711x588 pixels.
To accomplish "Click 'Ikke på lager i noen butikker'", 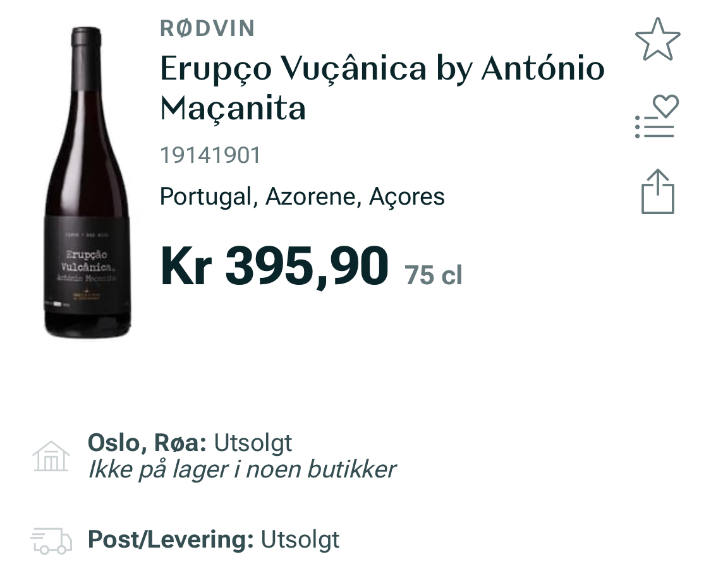I will pyautogui.click(x=241, y=469).
